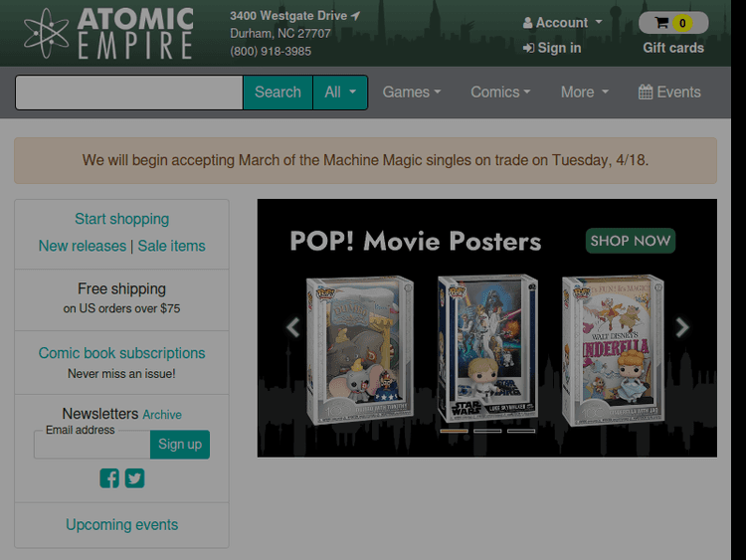Click the Search button
The width and height of the screenshot is (746, 560).
point(278,93)
